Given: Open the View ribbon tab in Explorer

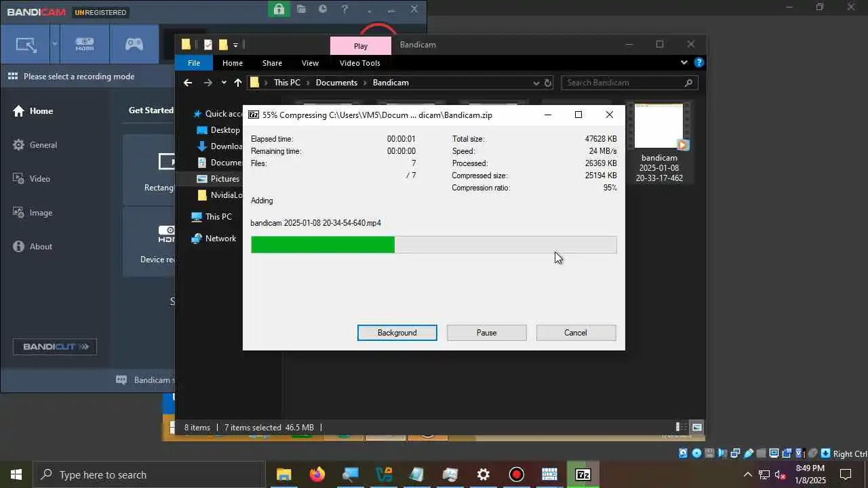Looking at the screenshot, I should 310,63.
